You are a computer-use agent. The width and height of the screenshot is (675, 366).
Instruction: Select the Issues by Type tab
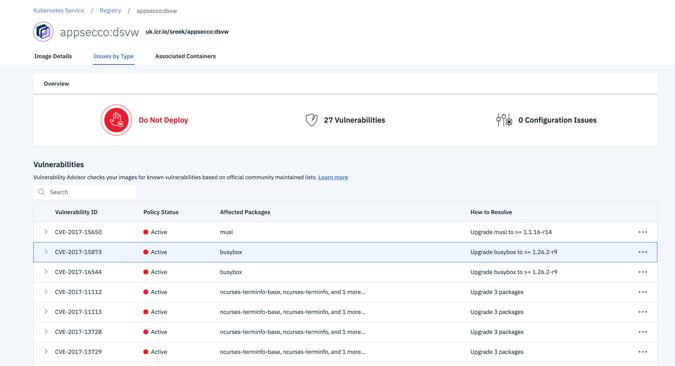[113, 56]
